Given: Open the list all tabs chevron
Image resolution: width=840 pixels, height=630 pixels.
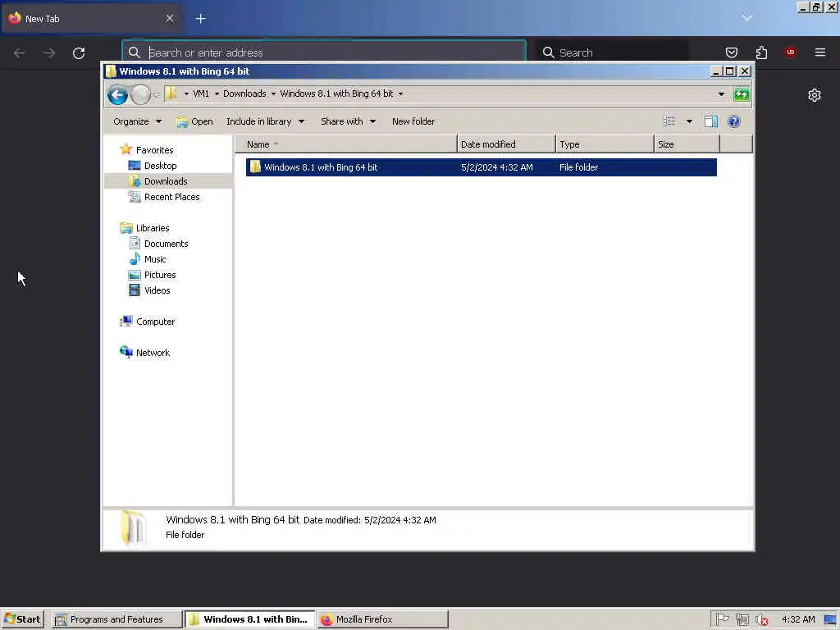Looking at the screenshot, I should tap(746, 18).
